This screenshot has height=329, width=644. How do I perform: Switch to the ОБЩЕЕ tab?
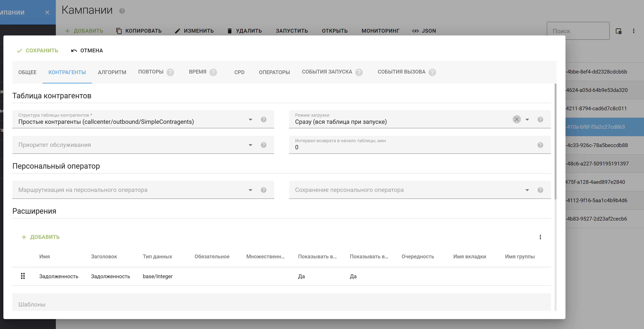[27, 72]
